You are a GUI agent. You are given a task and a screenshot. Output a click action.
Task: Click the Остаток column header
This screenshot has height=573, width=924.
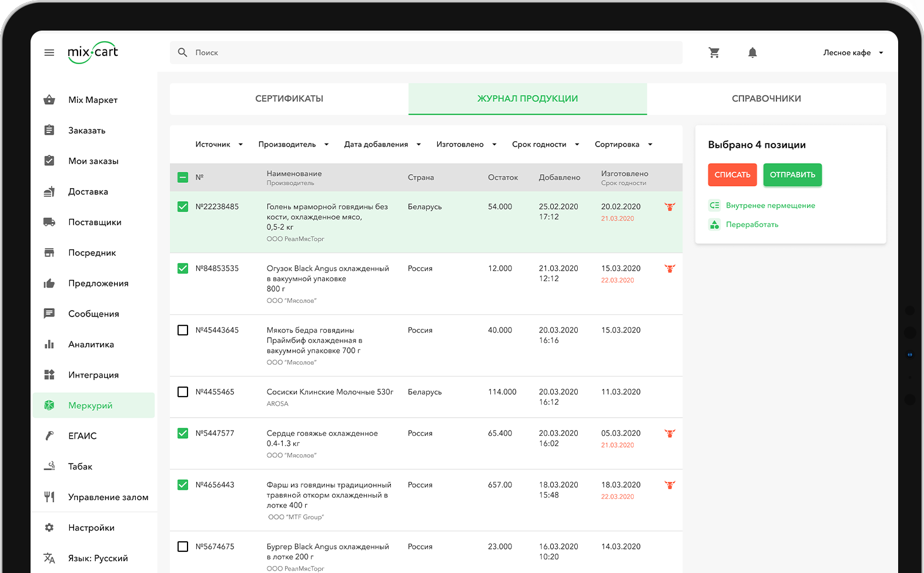click(x=503, y=177)
